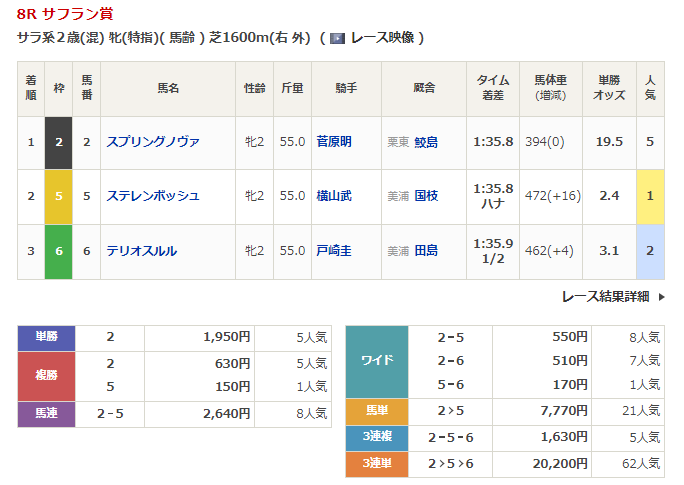Open jockey profile for 菅原明
The width and height of the screenshot is (684, 485).
333,142
